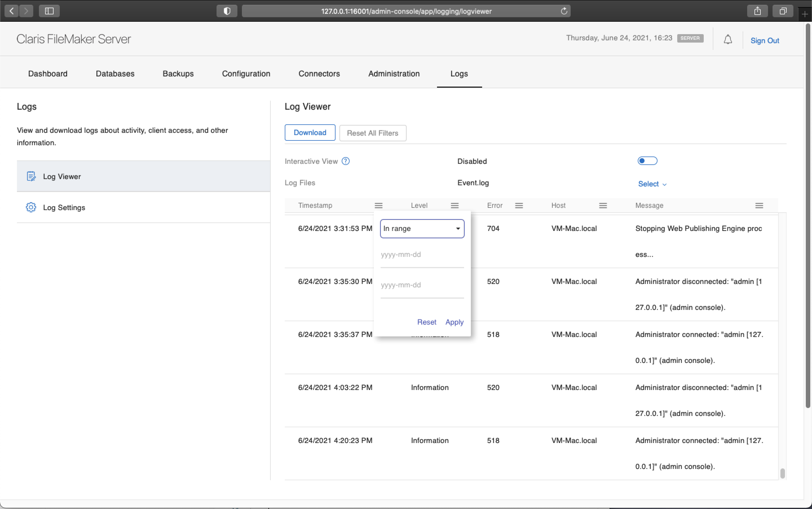Open the In range filter dropdown
Image resolution: width=812 pixels, height=509 pixels.
[422, 228]
